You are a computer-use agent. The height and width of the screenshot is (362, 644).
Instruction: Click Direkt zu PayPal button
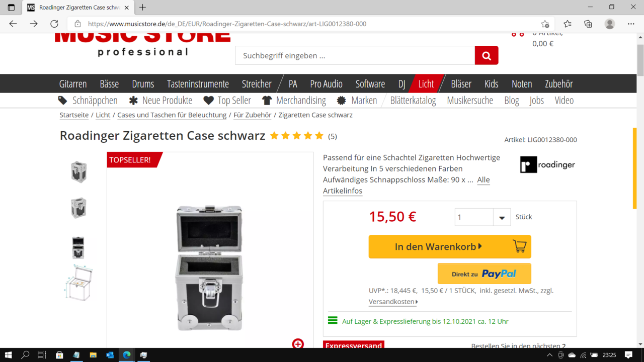pyautogui.click(x=485, y=274)
